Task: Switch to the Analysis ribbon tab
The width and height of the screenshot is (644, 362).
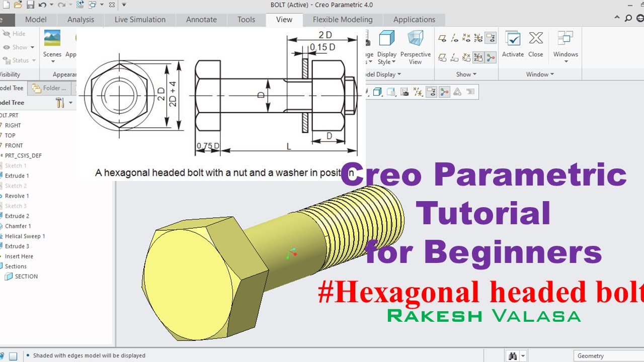Action: pos(80,20)
